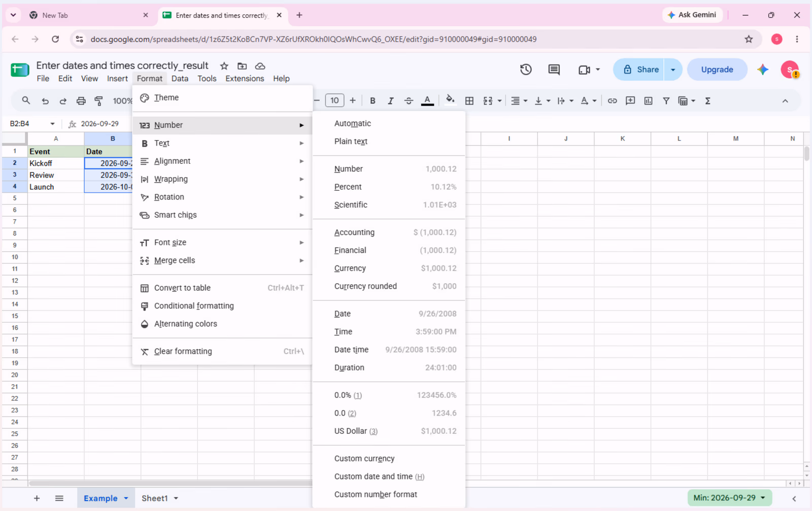Open version history clock icon
The image size is (812, 511).
[x=526, y=70]
